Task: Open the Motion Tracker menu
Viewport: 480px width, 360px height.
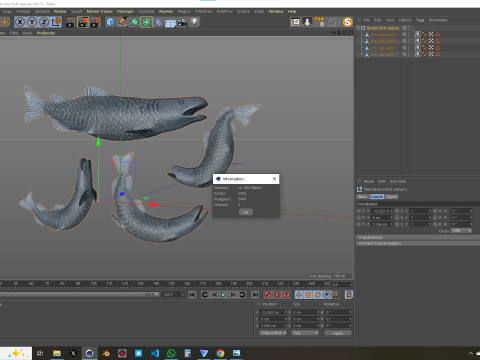Action: point(100,11)
